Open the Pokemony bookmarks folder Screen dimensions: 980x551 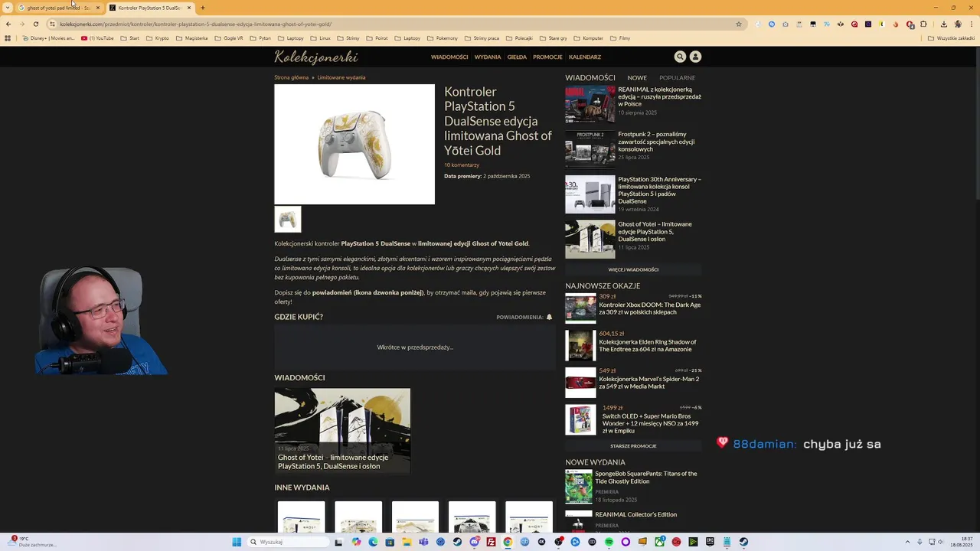443,38
